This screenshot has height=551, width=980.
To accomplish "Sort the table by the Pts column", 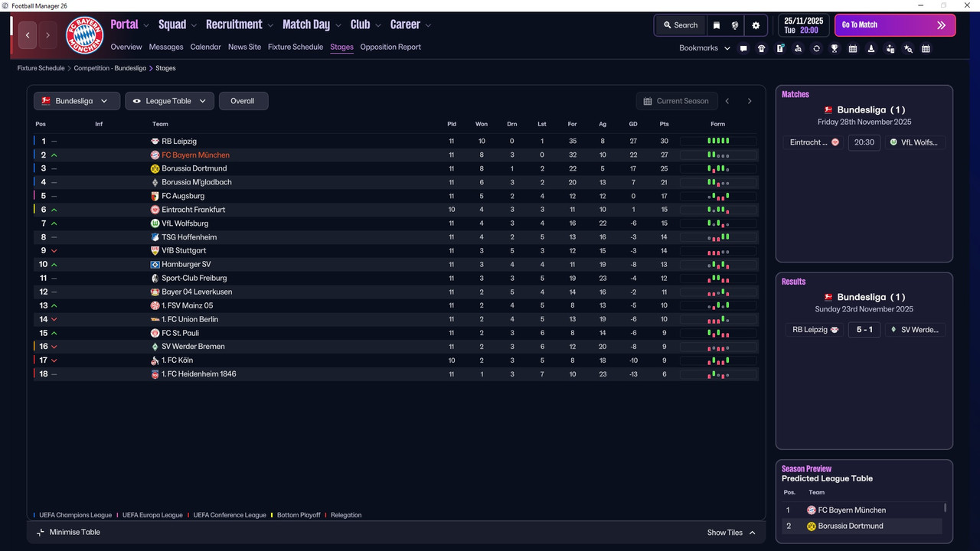I will pos(664,124).
